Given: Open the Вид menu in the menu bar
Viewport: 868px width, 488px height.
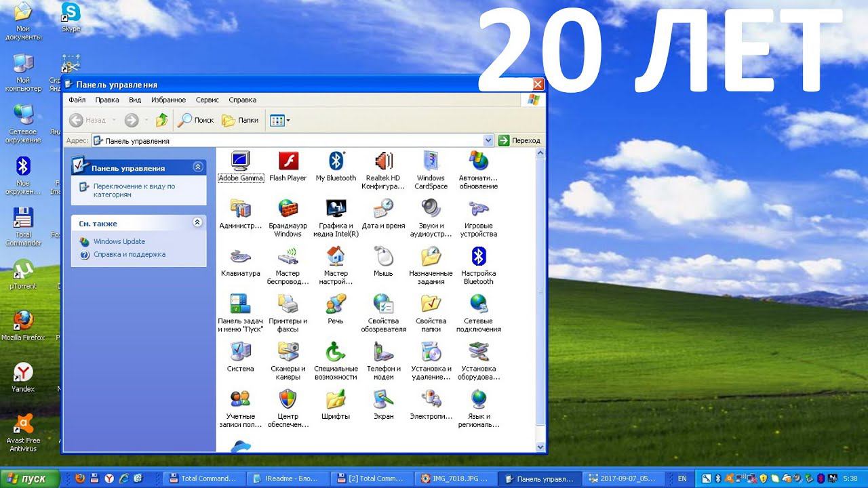Looking at the screenshot, I should pyautogui.click(x=135, y=100).
